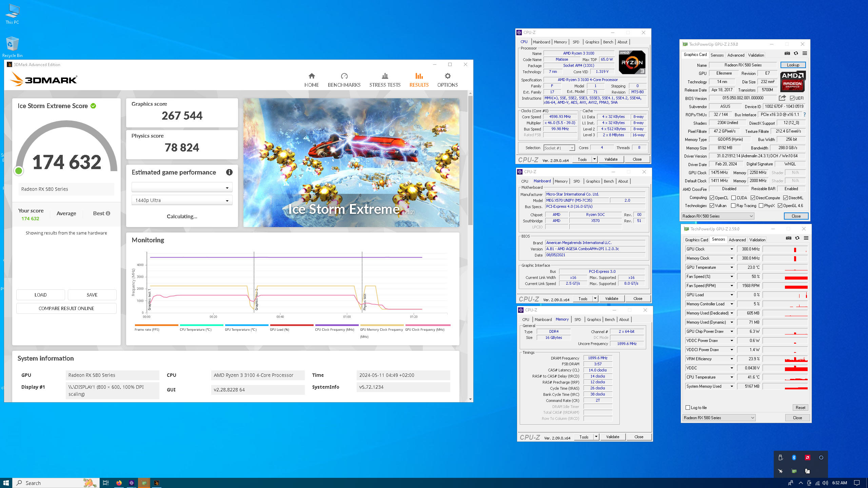The image size is (868, 488).
Task: Click the camera icon in GPU-Z Sensors window
Action: [788, 238]
